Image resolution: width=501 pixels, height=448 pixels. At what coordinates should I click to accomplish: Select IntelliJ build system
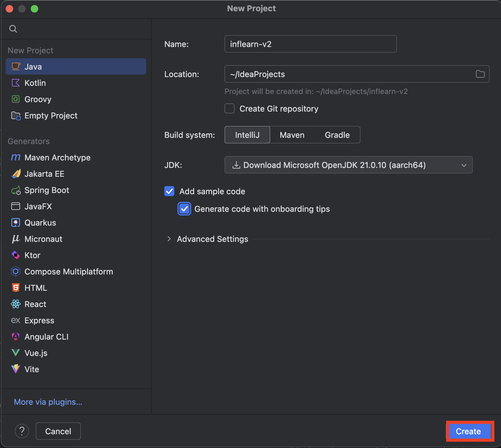click(247, 135)
